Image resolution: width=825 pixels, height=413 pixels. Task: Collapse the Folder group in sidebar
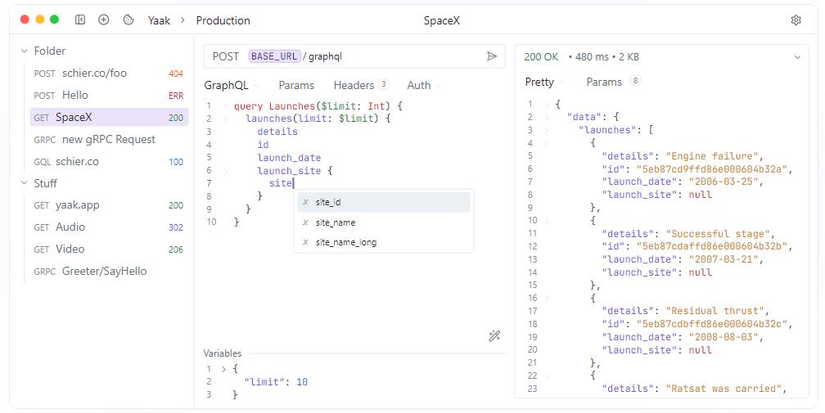(25, 51)
